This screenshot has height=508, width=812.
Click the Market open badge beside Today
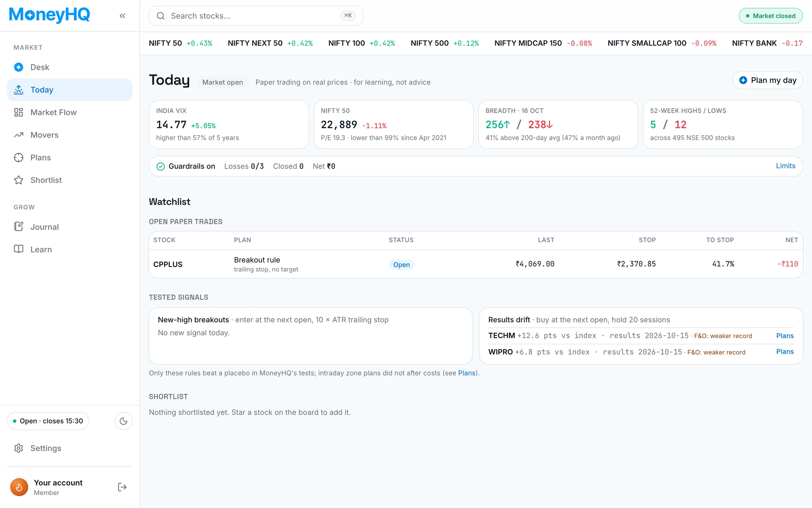click(222, 82)
